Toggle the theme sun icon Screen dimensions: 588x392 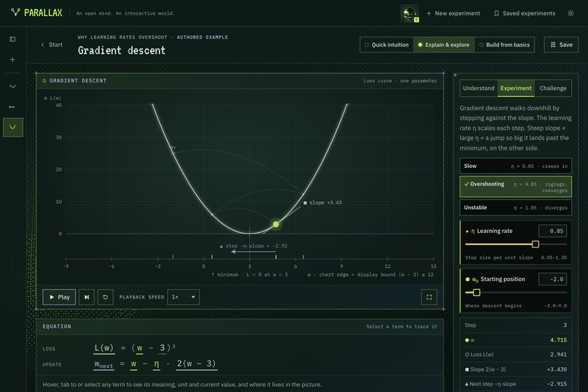570,13
